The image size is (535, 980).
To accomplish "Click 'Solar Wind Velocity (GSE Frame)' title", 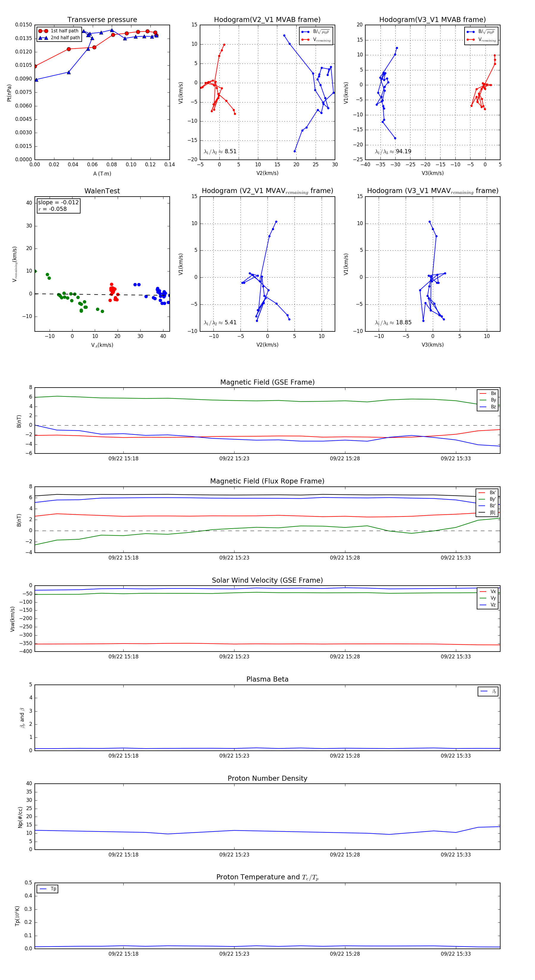I will (267, 580).
